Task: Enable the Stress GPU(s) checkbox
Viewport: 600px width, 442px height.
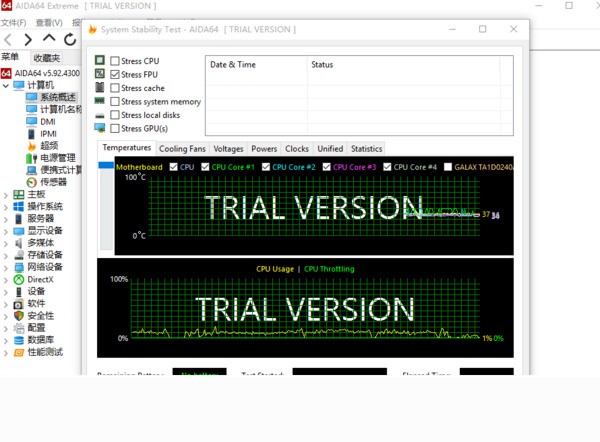Action: [115, 128]
